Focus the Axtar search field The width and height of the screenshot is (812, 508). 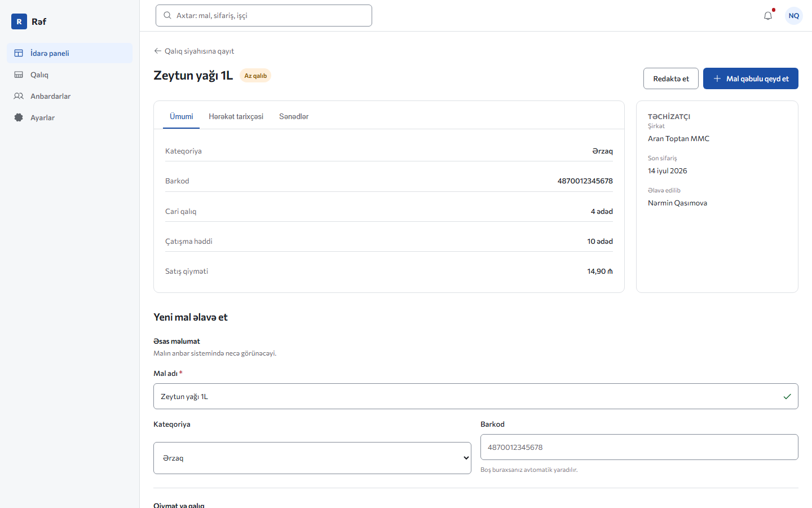point(263,15)
